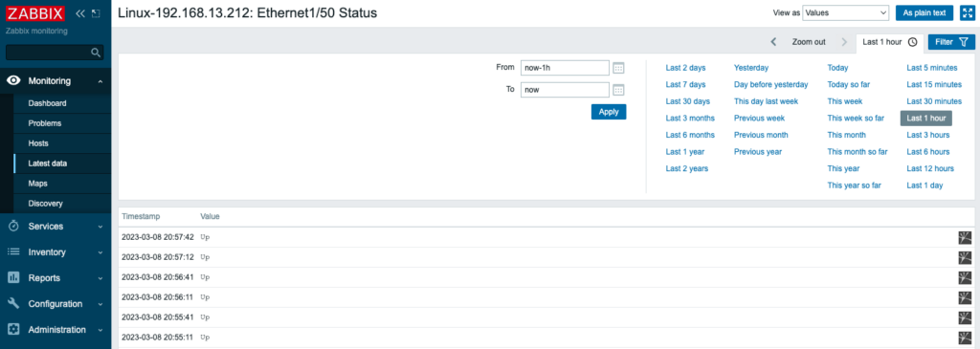
Task: Select This day last week range
Action: coord(766,101)
